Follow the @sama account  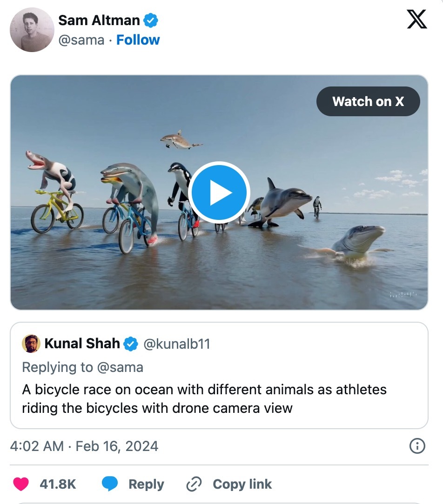tap(138, 40)
